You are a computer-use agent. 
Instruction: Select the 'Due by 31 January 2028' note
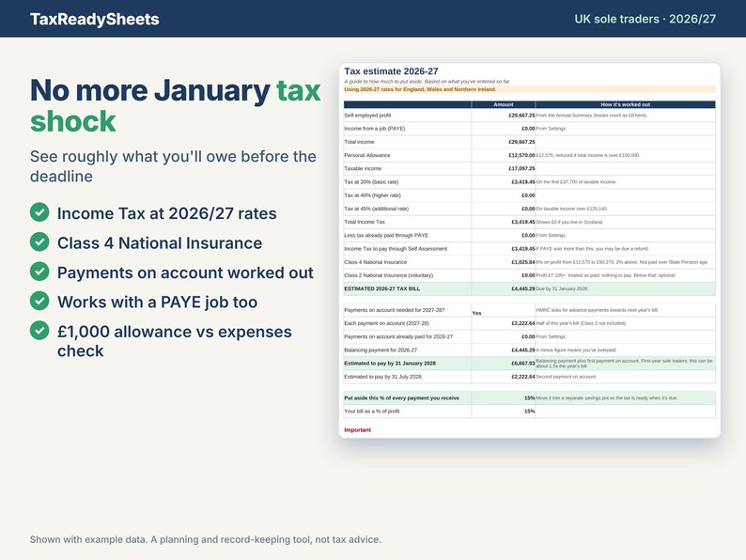coord(562,288)
